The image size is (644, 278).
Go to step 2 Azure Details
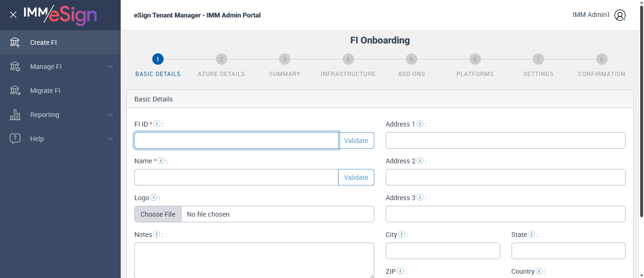(x=221, y=59)
